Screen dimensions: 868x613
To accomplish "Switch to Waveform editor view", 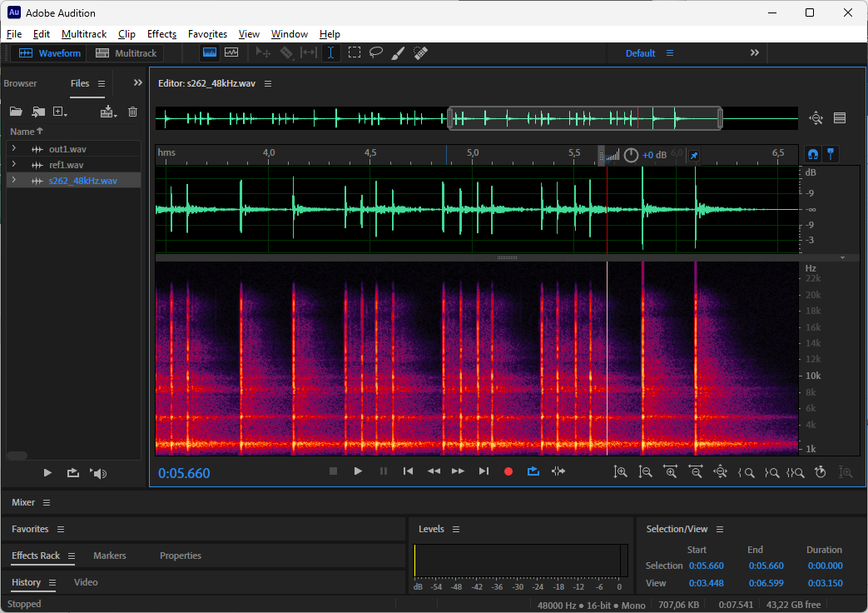I will pyautogui.click(x=49, y=53).
